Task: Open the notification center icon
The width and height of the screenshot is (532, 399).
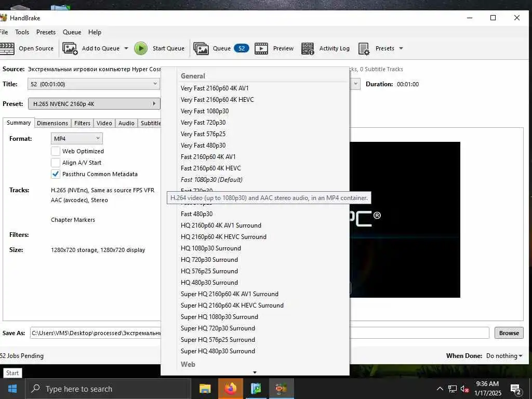Action: 515,389
